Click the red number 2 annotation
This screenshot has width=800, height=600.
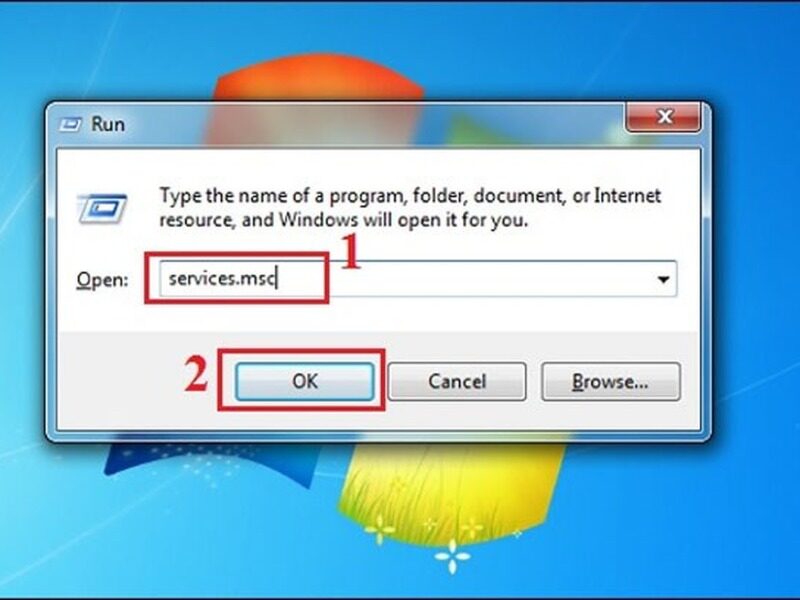tap(196, 374)
